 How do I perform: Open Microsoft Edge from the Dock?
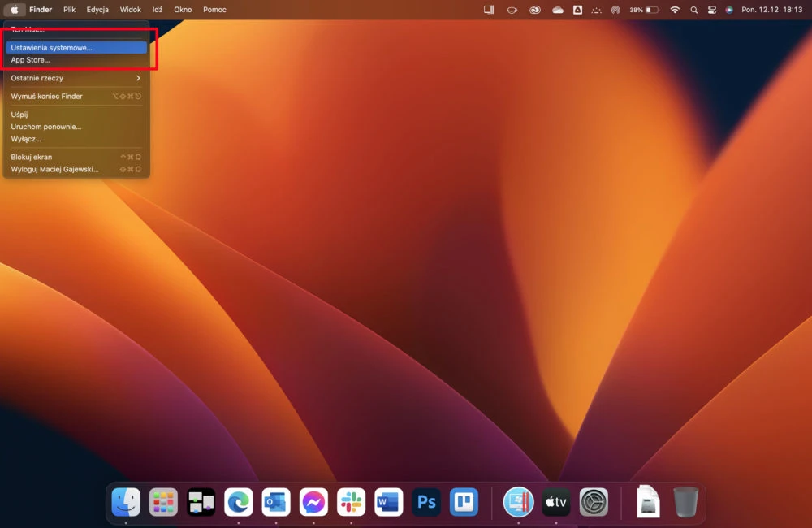pyautogui.click(x=238, y=501)
